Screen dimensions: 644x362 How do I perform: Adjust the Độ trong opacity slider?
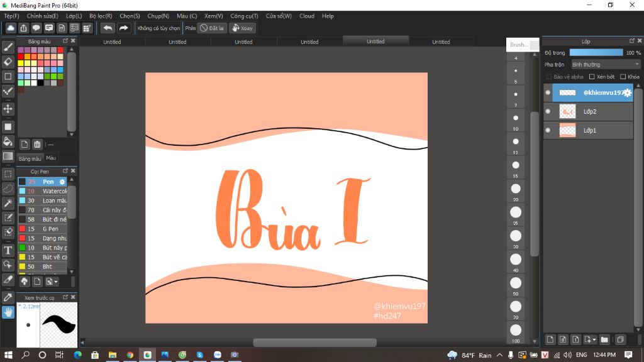pos(596,53)
